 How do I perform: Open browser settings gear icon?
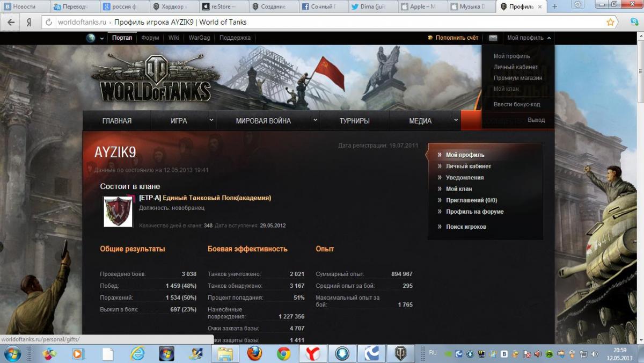click(578, 5)
